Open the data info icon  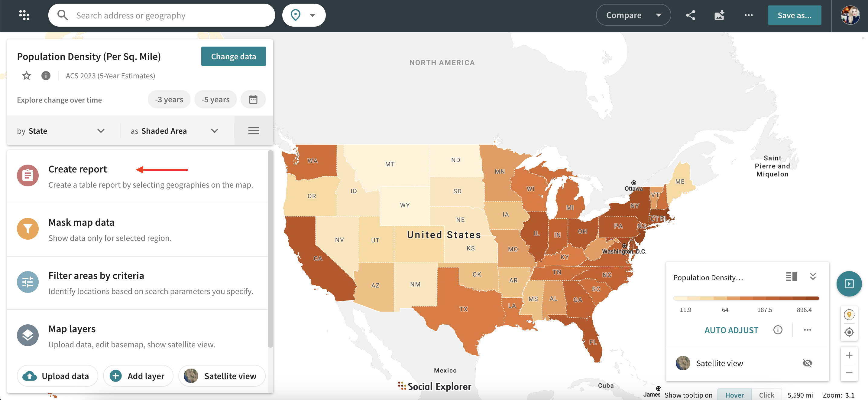pos(46,76)
